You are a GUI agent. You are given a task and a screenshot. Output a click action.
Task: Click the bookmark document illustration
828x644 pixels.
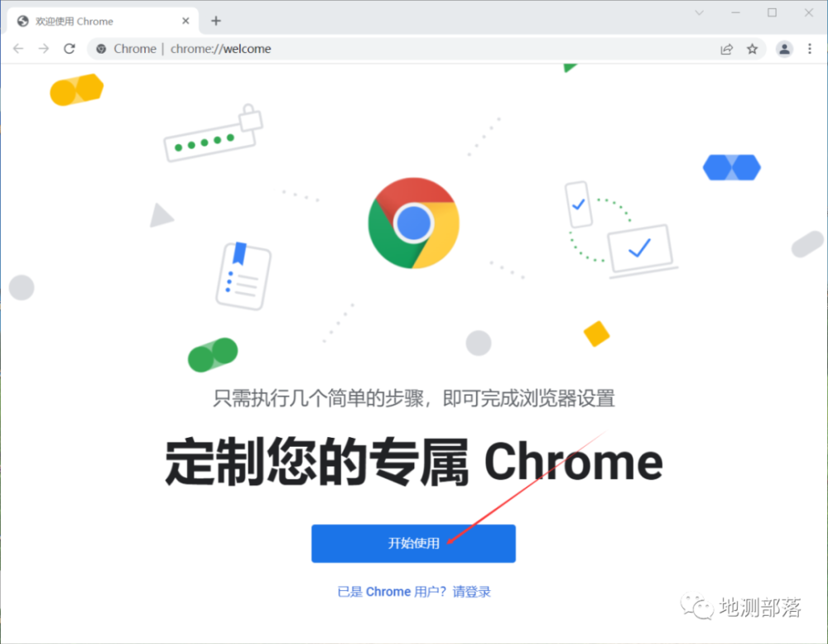click(243, 276)
